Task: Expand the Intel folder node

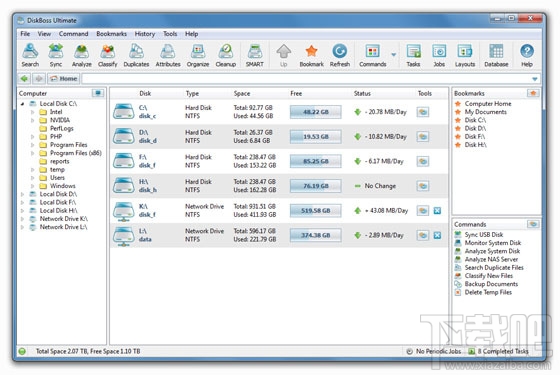Action: pos(32,112)
